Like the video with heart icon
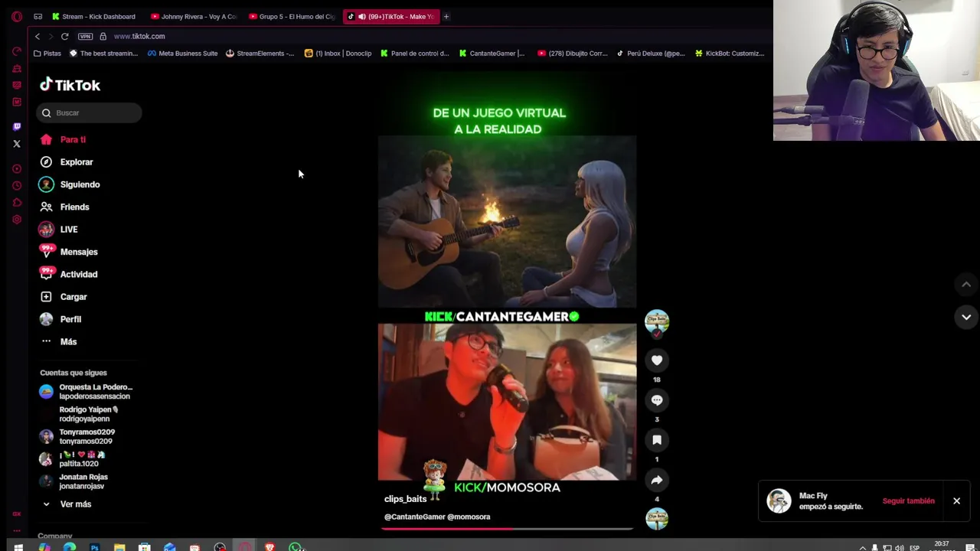 point(657,360)
